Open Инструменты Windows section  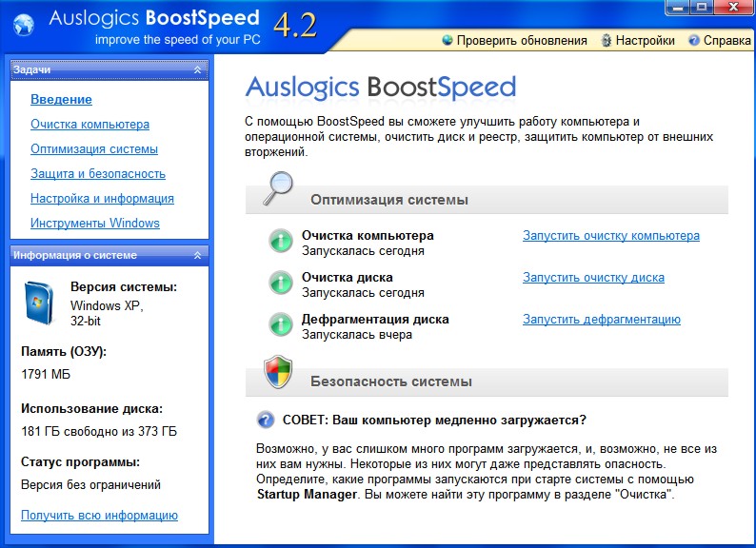pyautogui.click(x=95, y=224)
